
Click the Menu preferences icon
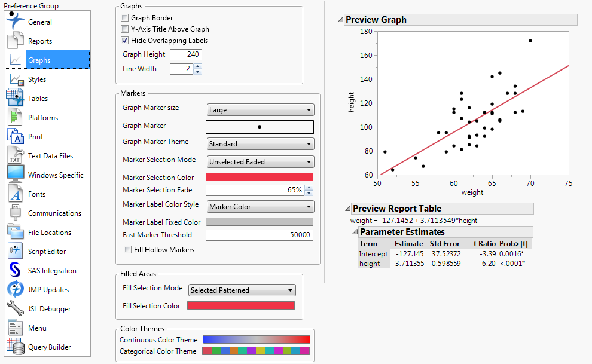point(16,328)
